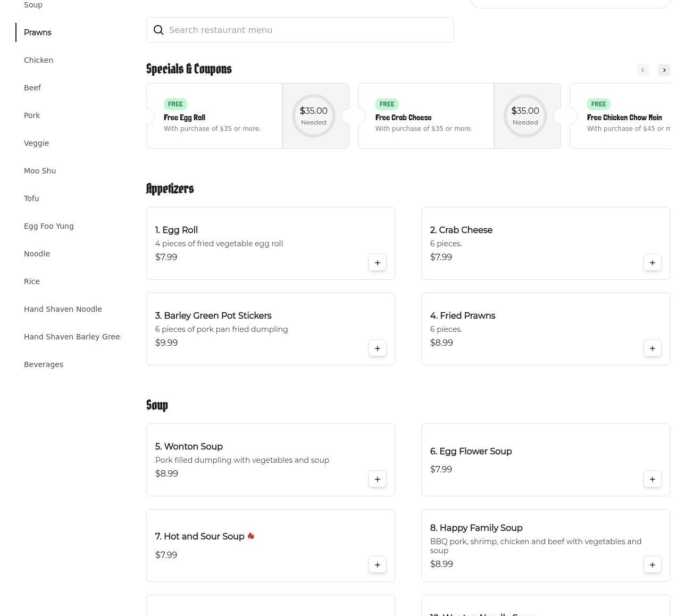Add Happy Family Soup with plus icon
The height and width of the screenshot is (616, 686).
pyautogui.click(x=652, y=565)
